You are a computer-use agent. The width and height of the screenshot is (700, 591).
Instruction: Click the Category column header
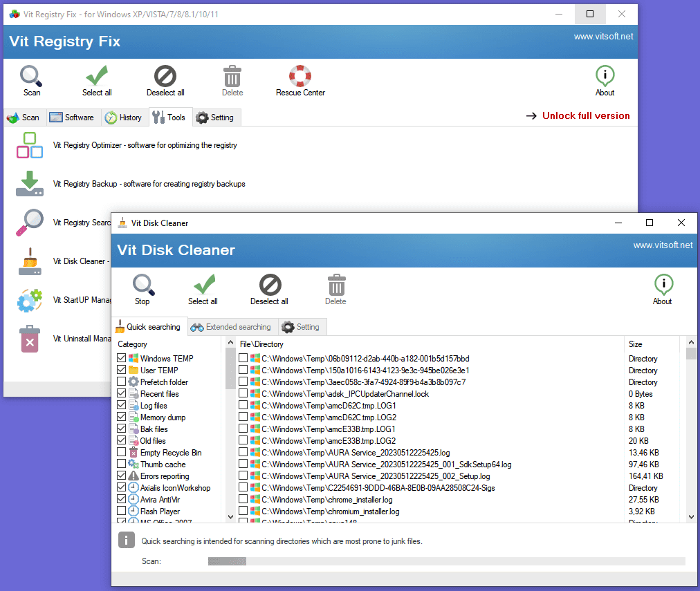(168, 344)
